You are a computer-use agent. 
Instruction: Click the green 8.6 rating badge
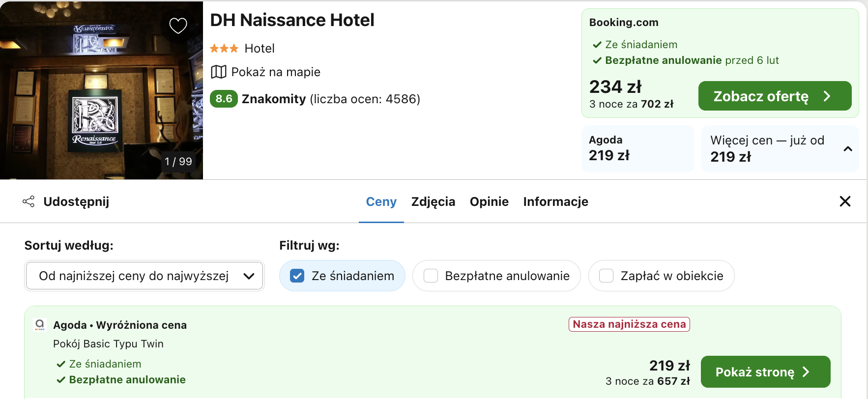tap(224, 99)
